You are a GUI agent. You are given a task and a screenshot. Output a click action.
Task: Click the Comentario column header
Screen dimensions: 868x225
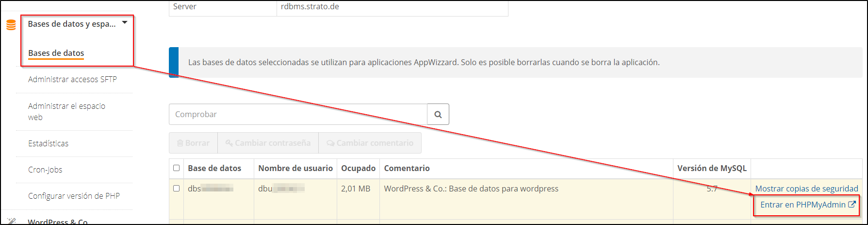pyautogui.click(x=407, y=168)
